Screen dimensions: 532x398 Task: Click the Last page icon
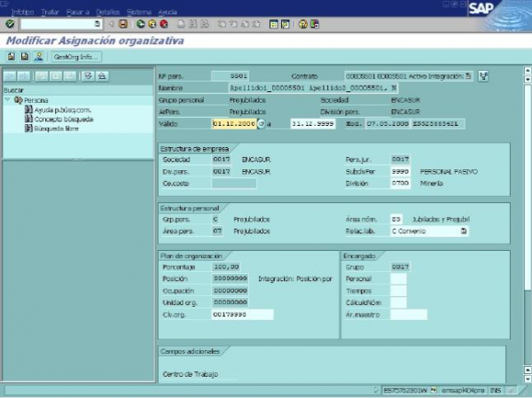coord(256,24)
